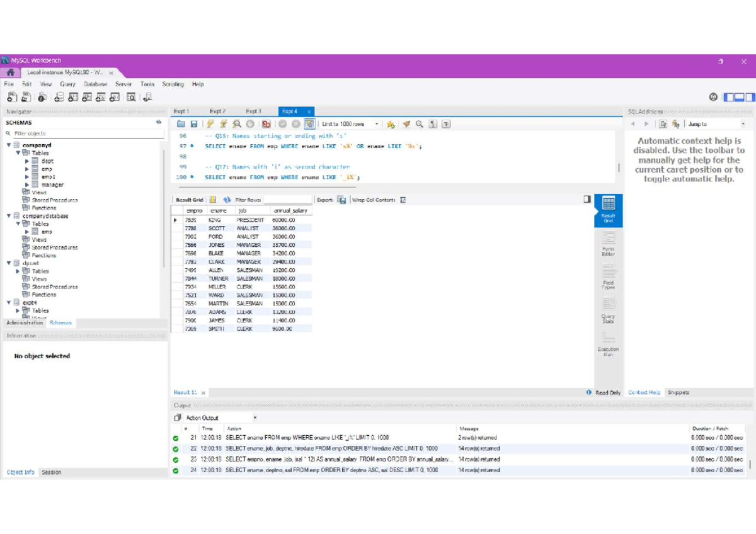Click the refresh schemas icon in the Navigator
Image resolution: width=756 pixels, height=534 pixels.
[x=159, y=123]
